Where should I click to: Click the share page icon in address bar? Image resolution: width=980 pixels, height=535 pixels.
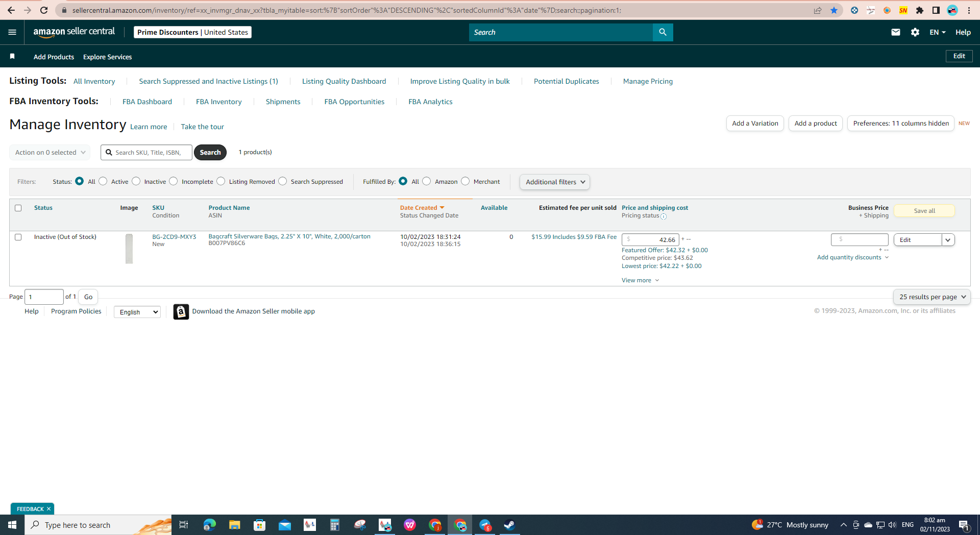pos(818,10)
